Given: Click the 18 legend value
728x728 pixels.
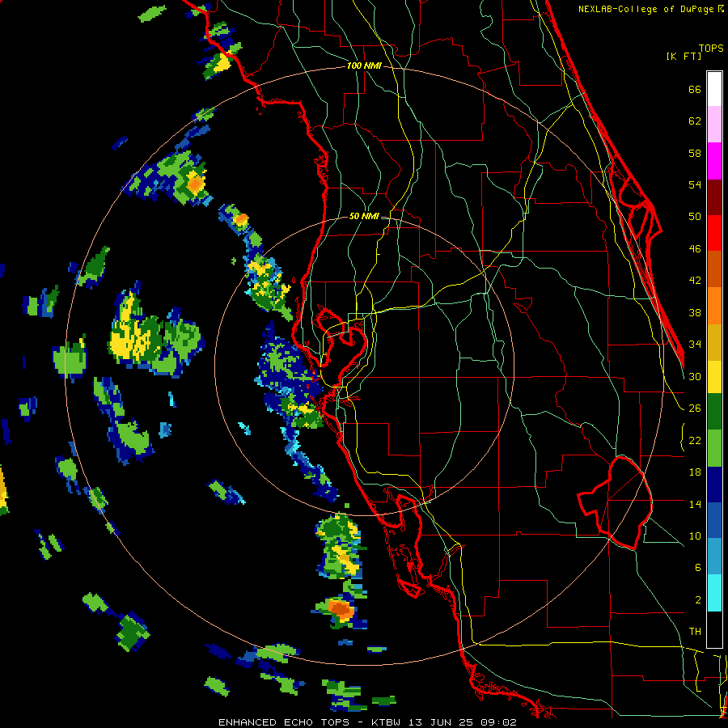Looking at the screenshot, I should 695,472.
